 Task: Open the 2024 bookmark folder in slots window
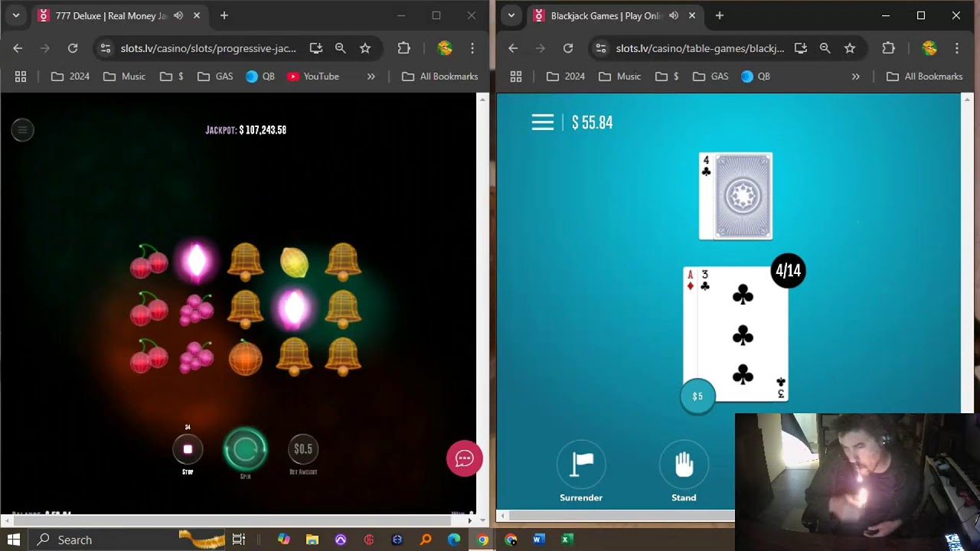click(x=70, y=77)
